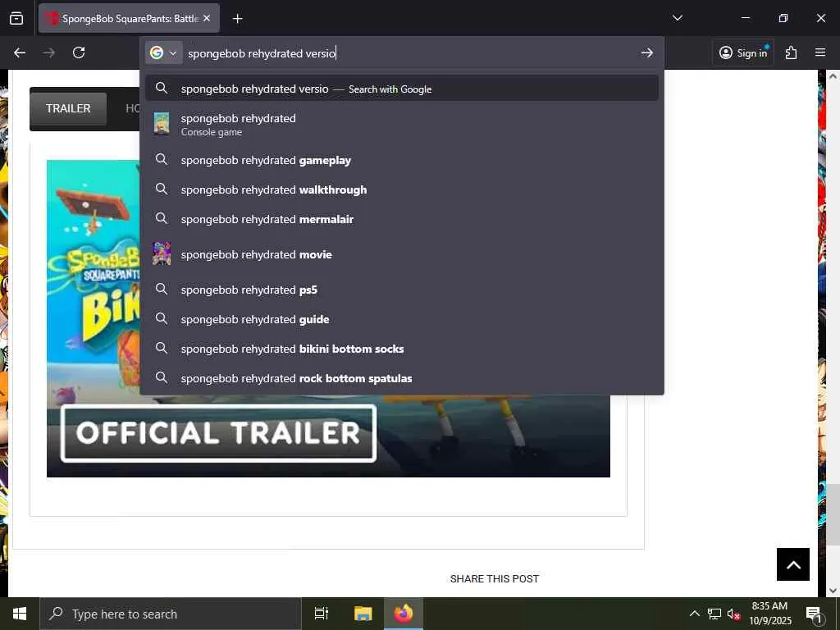The height and width of the screenshot is (630, 840).
Task: Click the movie suggestion thumbnail image
Action: [x=162, y=254]
